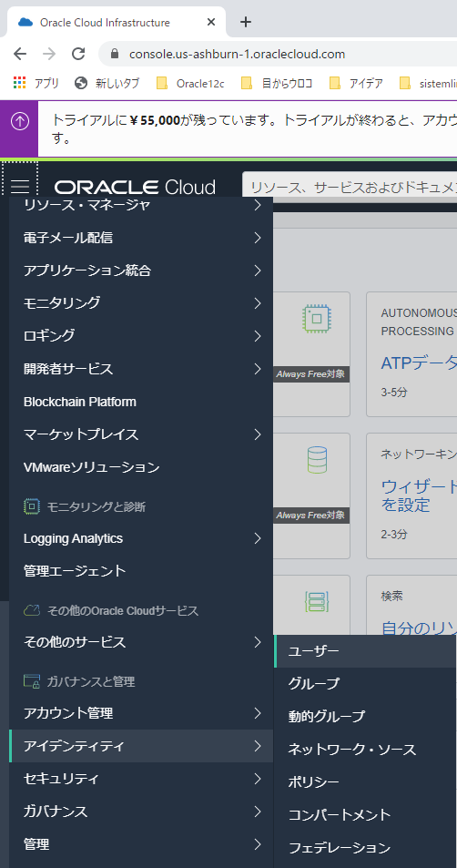
Task: Click the その他のOracle Cloudサービス cloud icon
Action: click(x=32, y=610)
